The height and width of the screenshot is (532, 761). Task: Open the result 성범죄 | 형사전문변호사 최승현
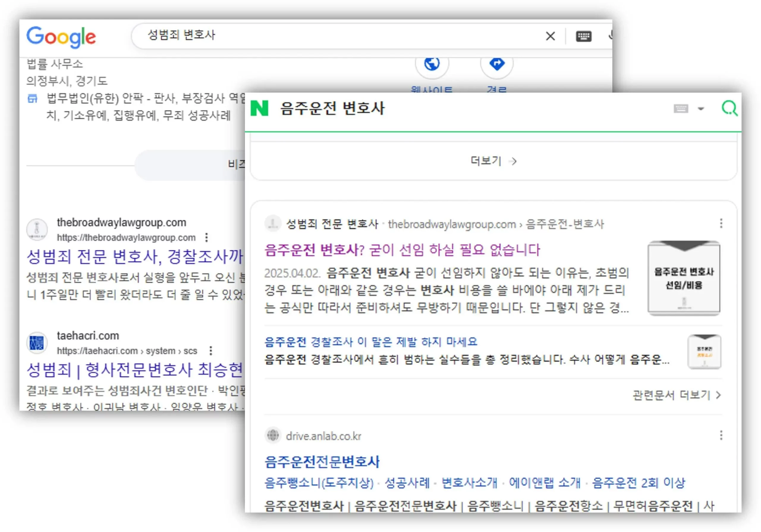tap(135, 370)
